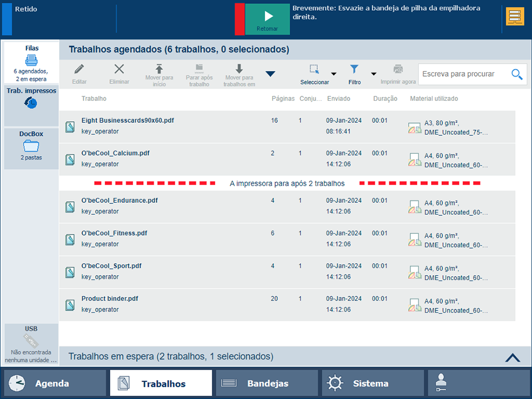Open the Agenda tab
This screenshot has width=532, height=399.
[55, 383]
